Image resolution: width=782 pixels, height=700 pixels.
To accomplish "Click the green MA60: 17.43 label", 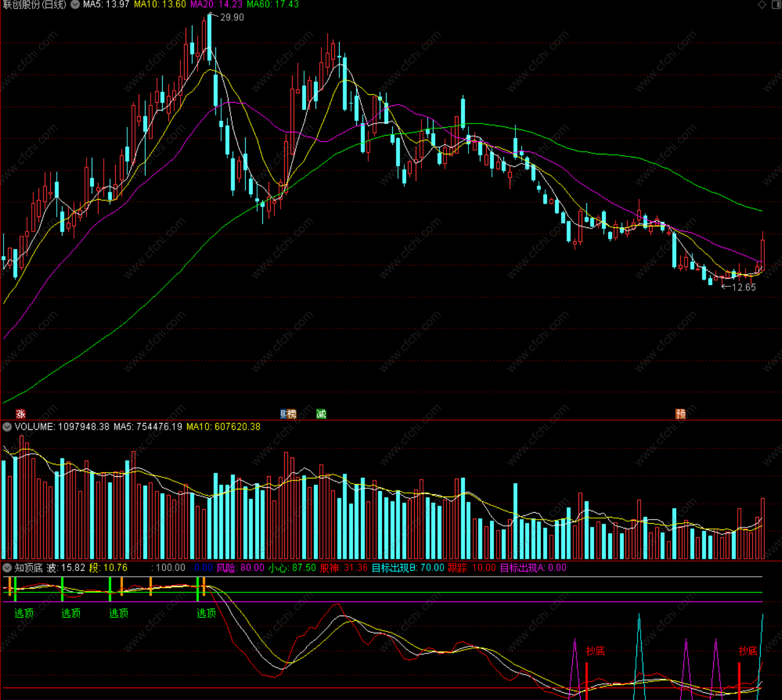I will click(273, 4).
